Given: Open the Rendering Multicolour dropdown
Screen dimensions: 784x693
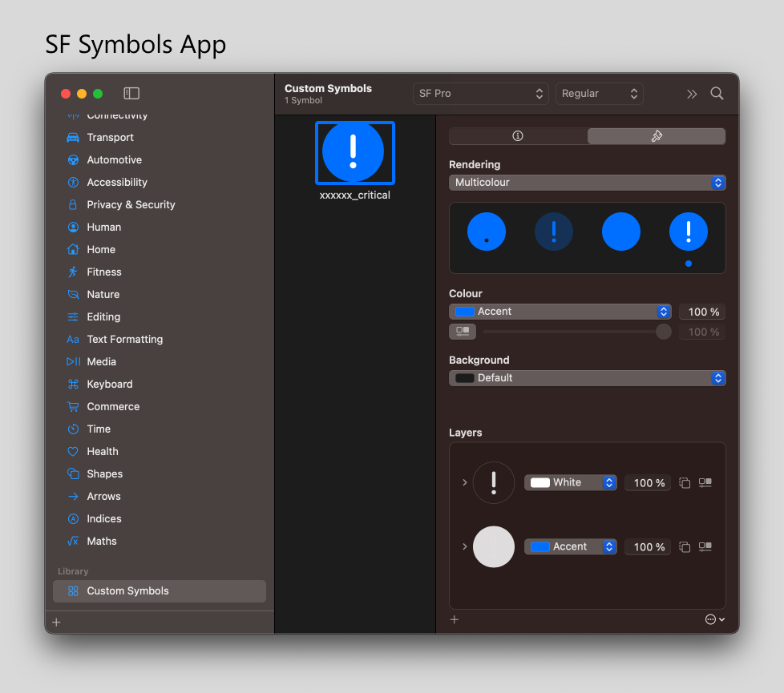Looking at the screenshot, I should [587, 183].
